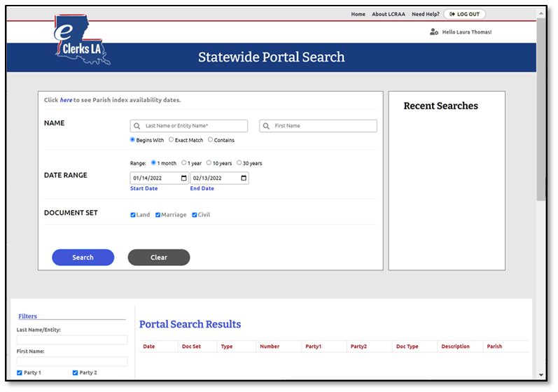
Task: Open the End Date calendar picker icon
Action: (243, 178)
